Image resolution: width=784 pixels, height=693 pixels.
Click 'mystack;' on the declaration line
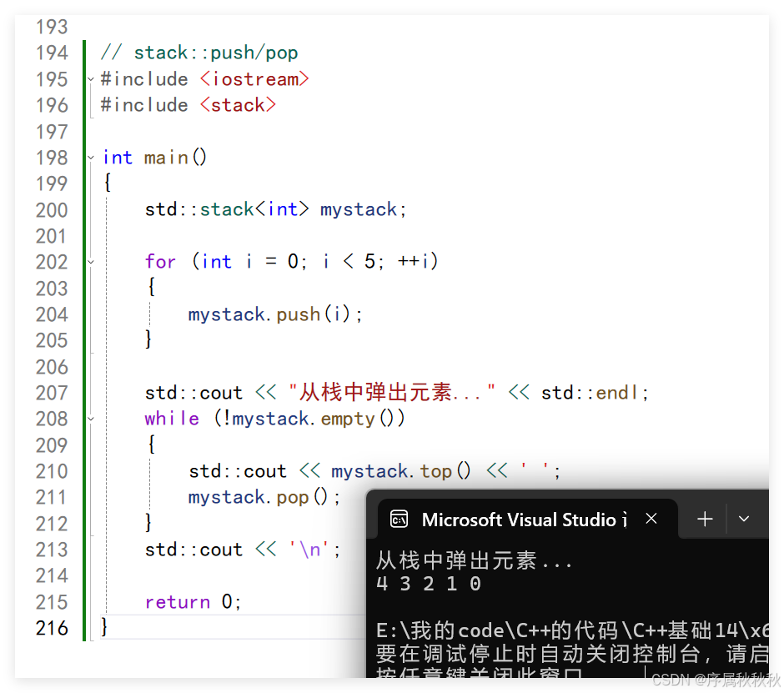364,209
